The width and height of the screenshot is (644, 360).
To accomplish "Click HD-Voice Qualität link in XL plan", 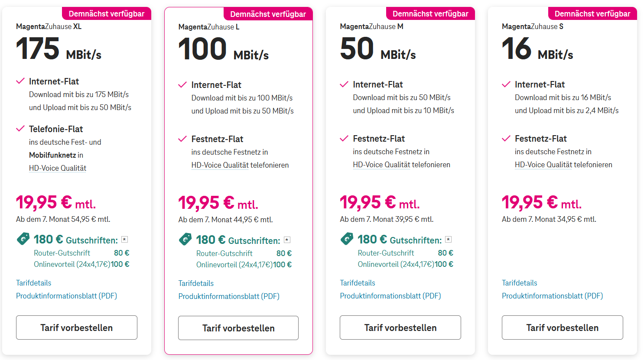I will click(58, 168).
